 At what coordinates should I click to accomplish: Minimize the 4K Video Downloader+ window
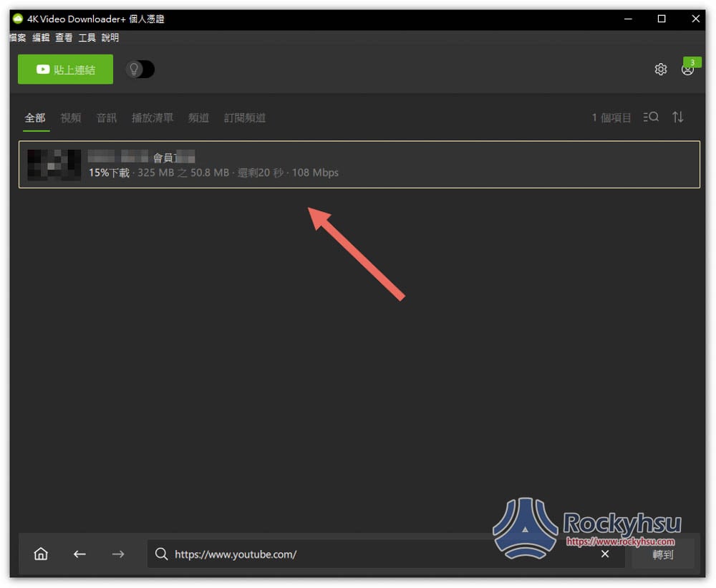coord(629,19)
